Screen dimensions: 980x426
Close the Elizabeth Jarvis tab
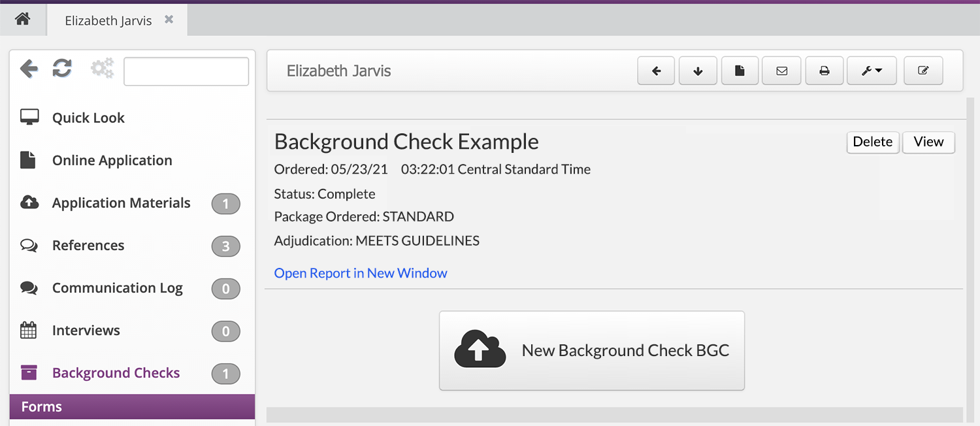coord(169,20)
